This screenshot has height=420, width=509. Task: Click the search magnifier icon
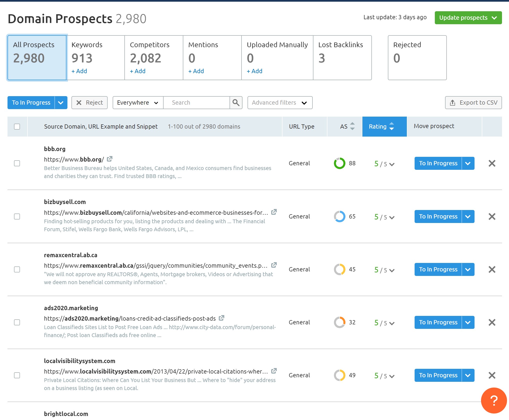pyautogui.click(x=236, y=102)
